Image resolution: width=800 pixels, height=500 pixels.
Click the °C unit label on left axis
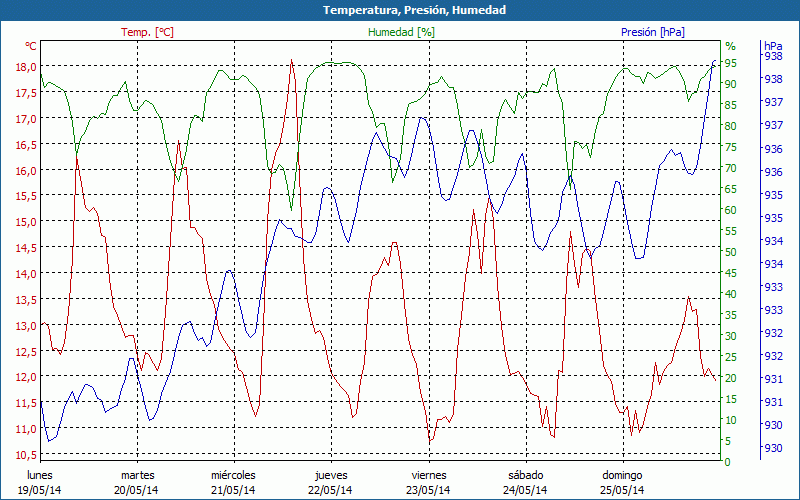(30, 46)
